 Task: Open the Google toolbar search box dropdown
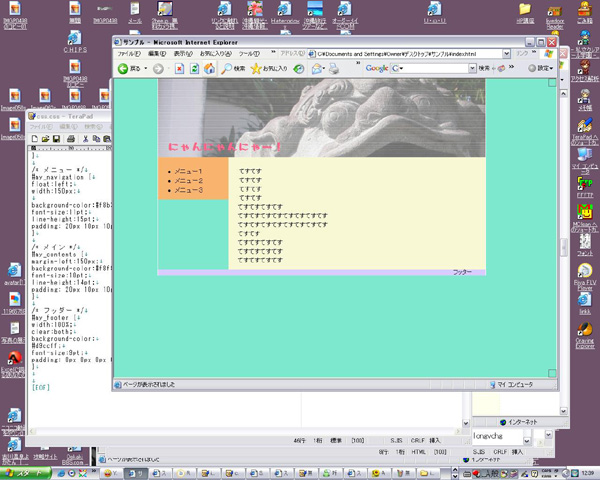tap(472, 68)
